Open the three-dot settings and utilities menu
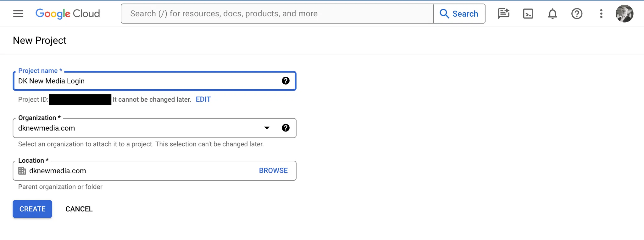 (x=601, y=14)
